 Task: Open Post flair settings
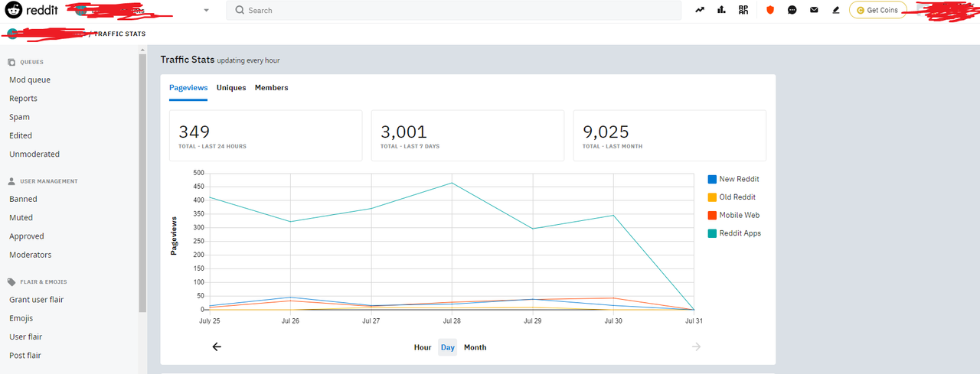[25, 356]
